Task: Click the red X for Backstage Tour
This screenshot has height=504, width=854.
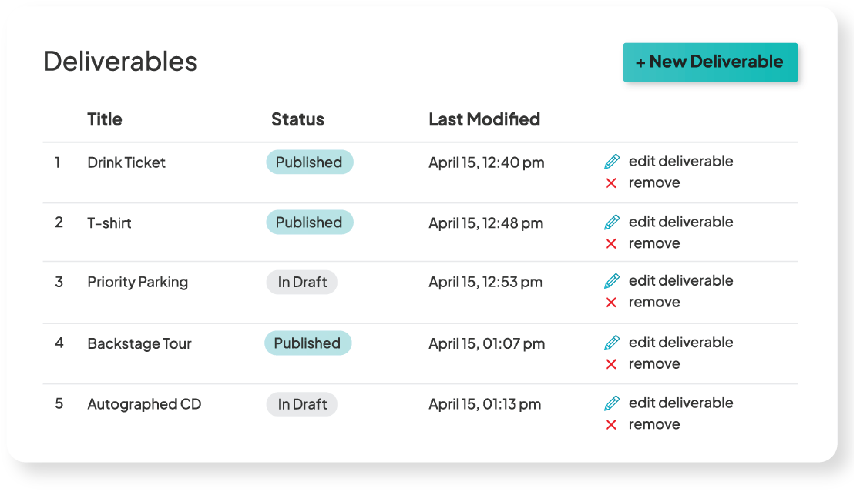Action: 611,364
